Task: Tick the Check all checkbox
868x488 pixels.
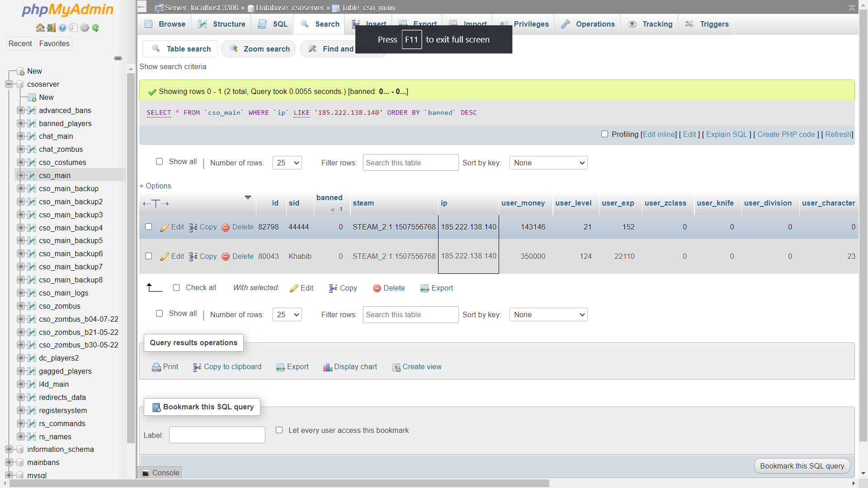Action: (176, 288)
